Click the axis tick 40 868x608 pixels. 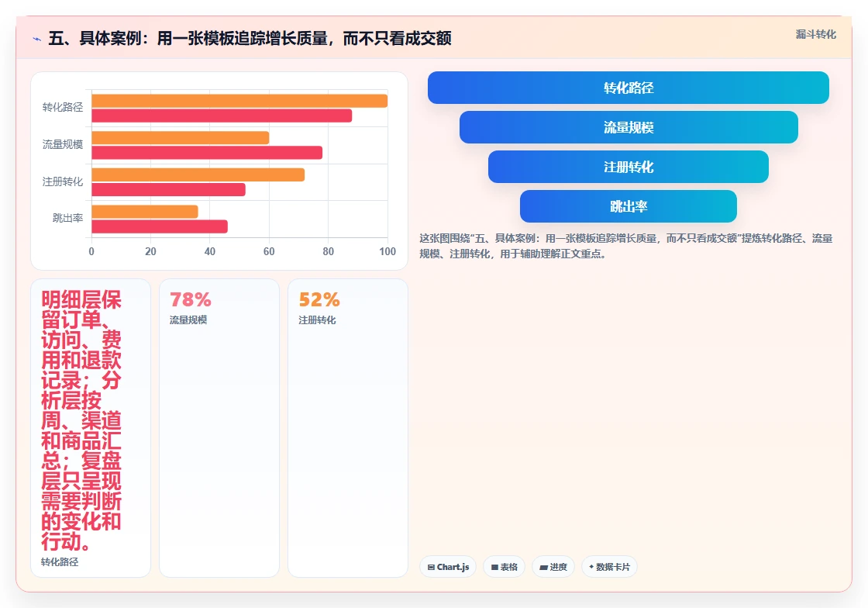(210, 251)
